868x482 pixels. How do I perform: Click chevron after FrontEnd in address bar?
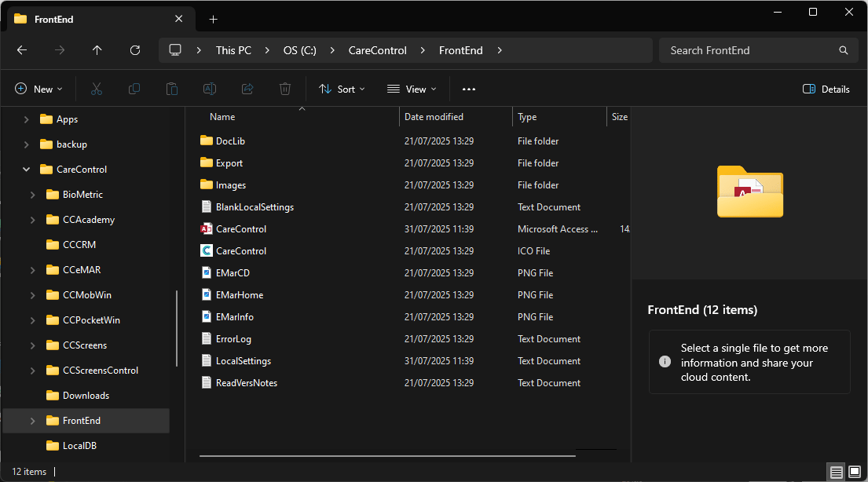tap(500, 50)
